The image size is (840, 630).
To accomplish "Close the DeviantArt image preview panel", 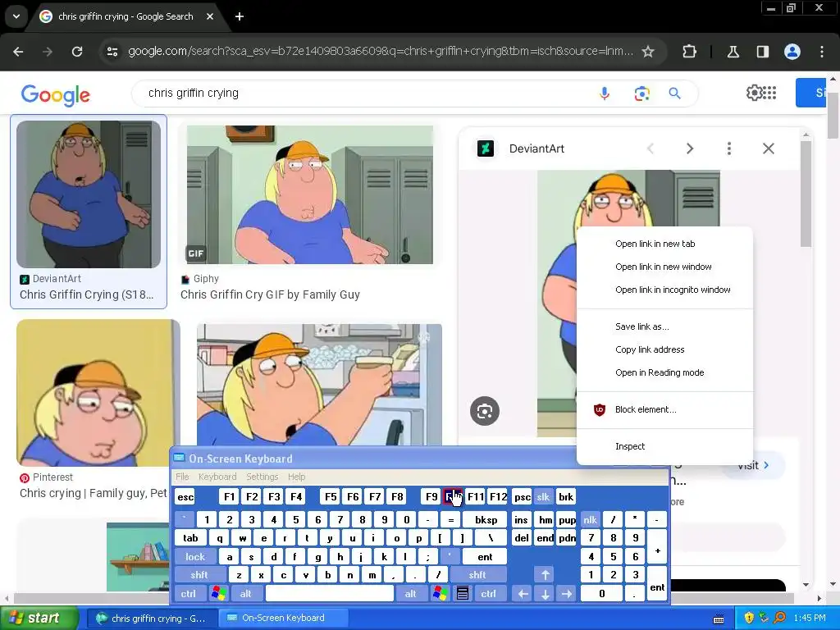I will pos(769,148).
